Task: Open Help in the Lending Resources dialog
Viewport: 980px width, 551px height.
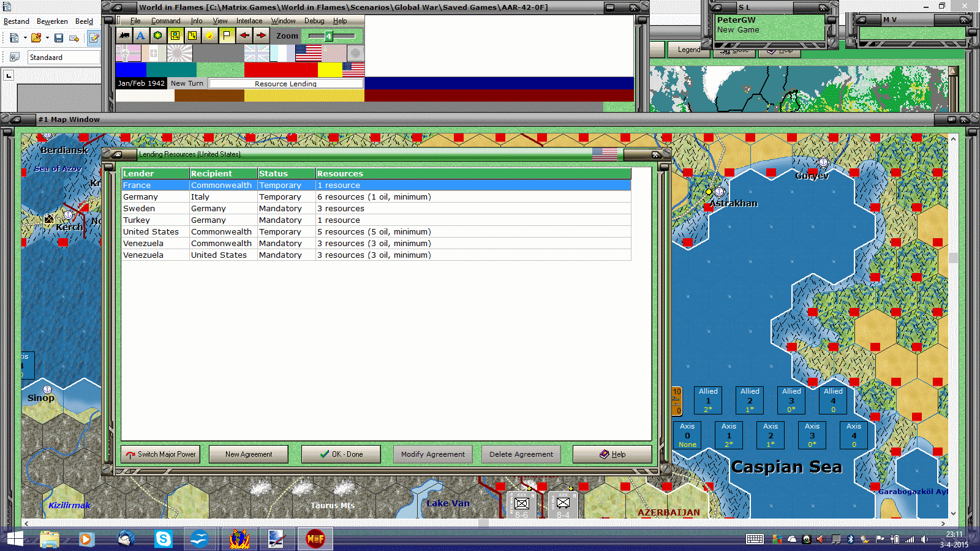Action: (x=612, y=454)
